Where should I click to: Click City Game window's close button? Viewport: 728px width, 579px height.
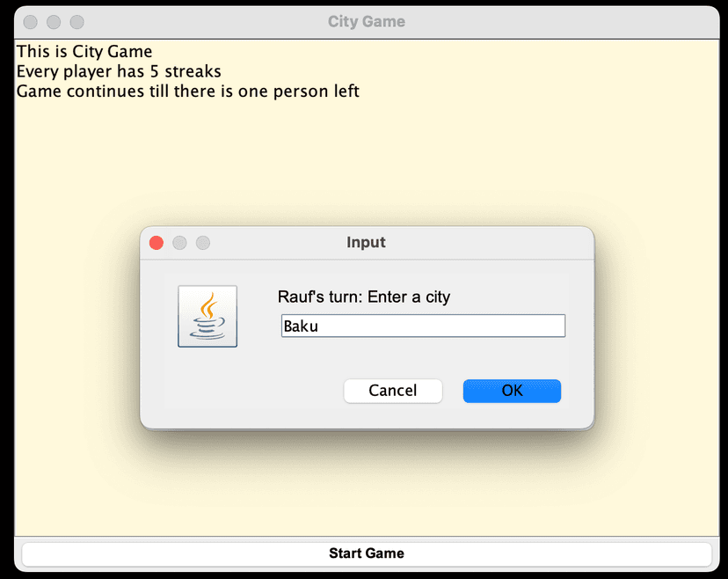pos(31,22)
